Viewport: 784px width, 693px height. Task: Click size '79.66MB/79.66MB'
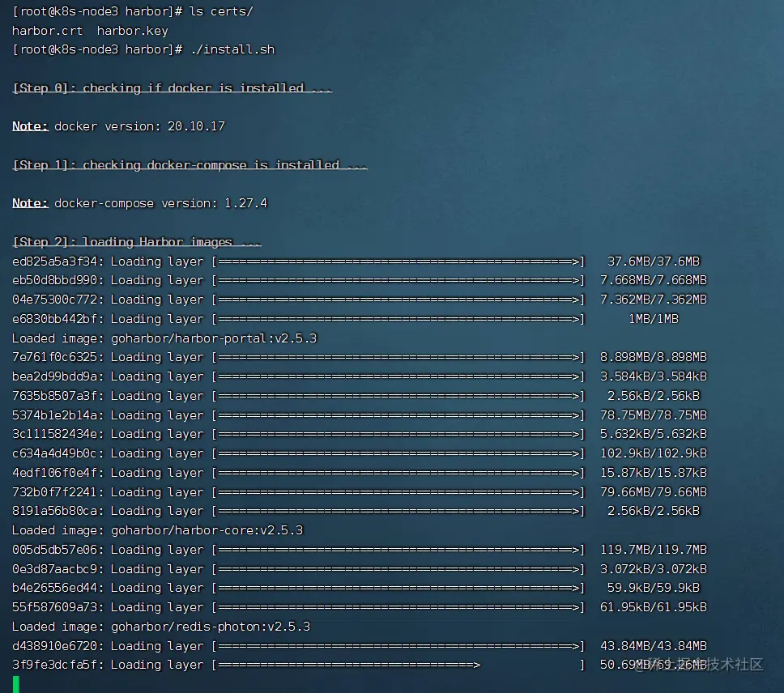point(654,492)
